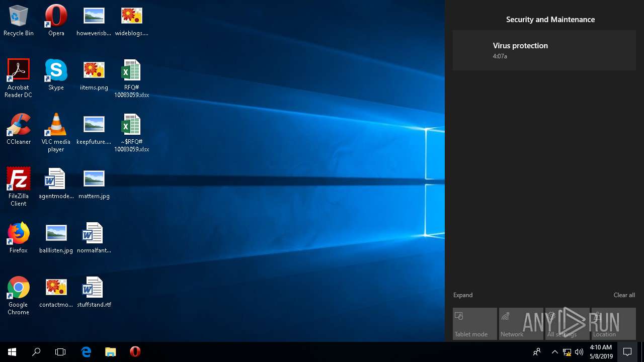Select FileZilla Client shortcut

click(19, 187)
